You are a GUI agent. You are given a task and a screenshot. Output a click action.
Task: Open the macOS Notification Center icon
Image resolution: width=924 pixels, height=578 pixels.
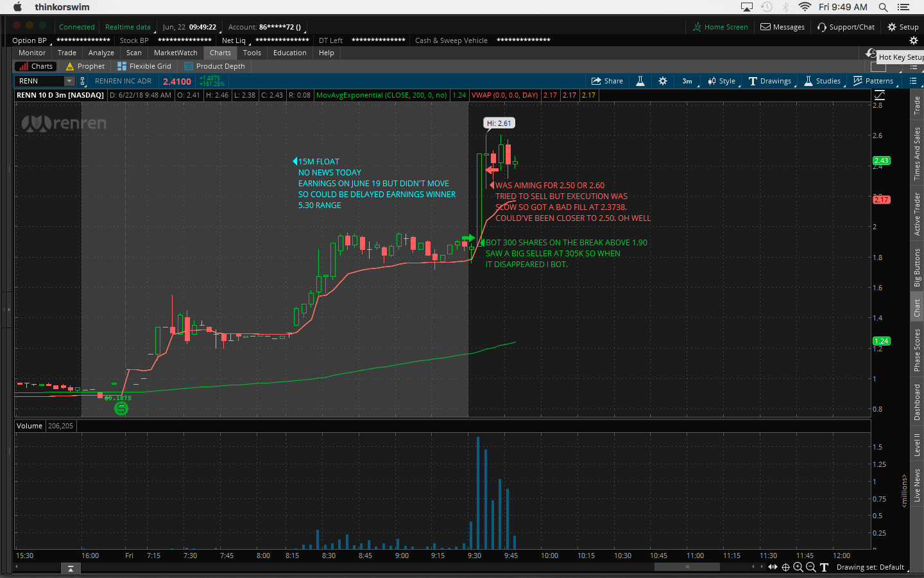pos(904,7)
